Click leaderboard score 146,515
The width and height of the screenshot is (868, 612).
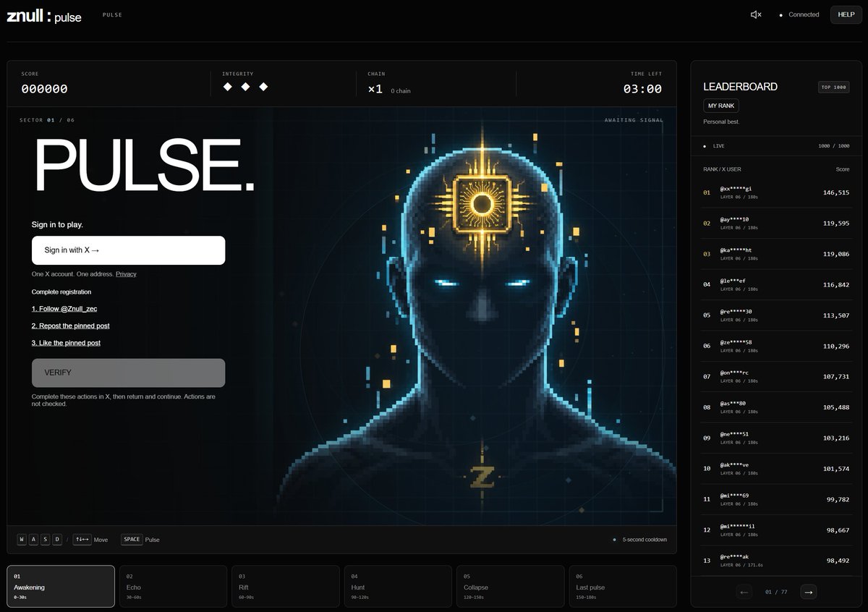[836, 192]
